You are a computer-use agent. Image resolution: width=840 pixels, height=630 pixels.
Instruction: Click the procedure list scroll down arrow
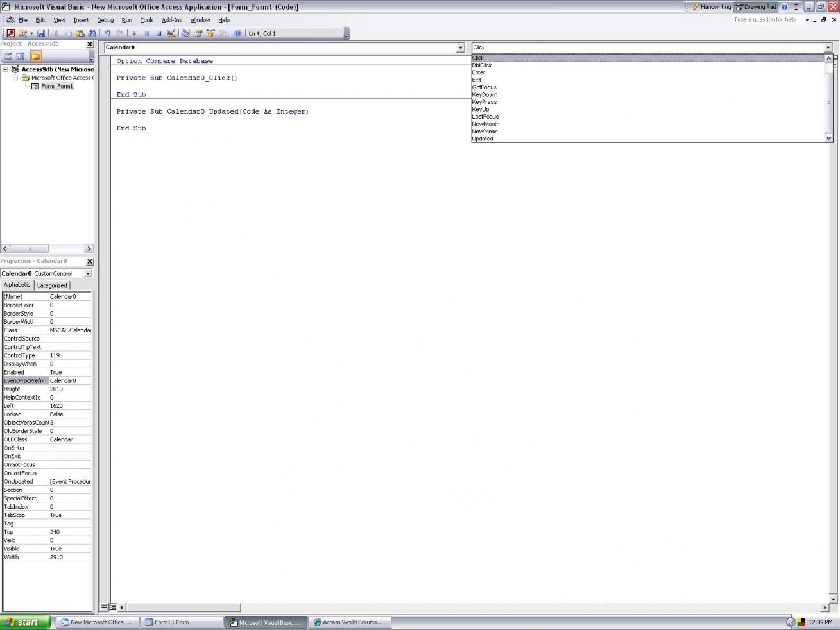(x=828, y=138)
